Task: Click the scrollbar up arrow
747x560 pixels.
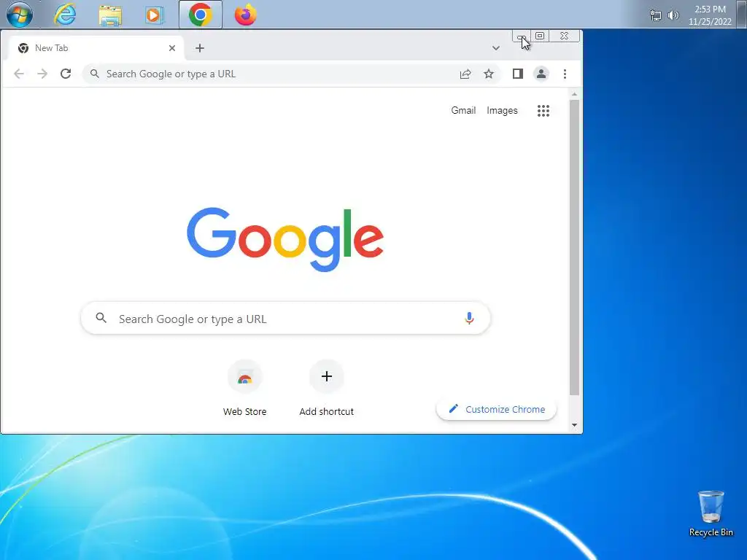Action: click(575, 94)
